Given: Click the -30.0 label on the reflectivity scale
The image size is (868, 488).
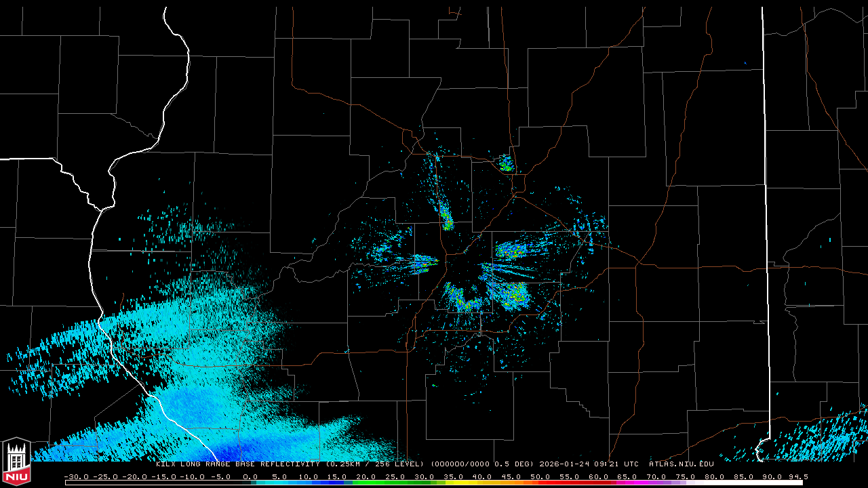Looking at the screenshot, I should (75, 476).
